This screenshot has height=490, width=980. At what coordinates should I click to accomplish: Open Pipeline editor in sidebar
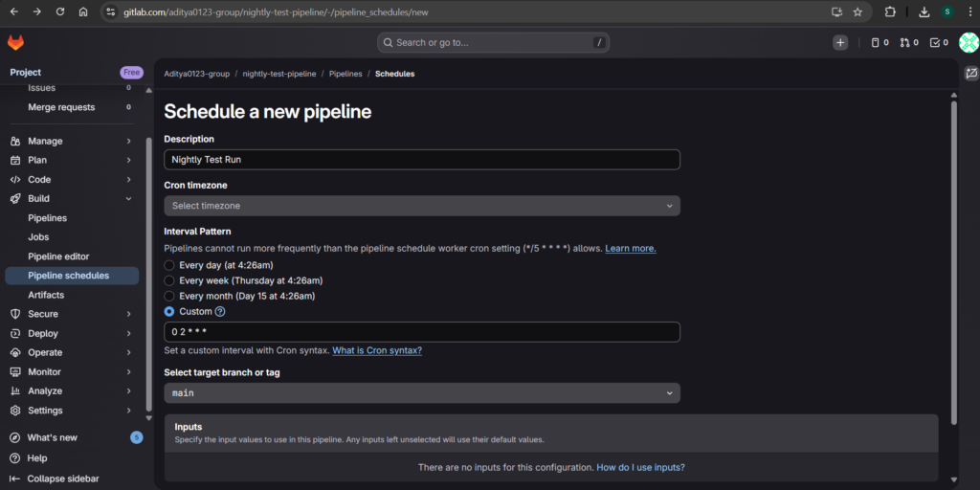[58, 256]
